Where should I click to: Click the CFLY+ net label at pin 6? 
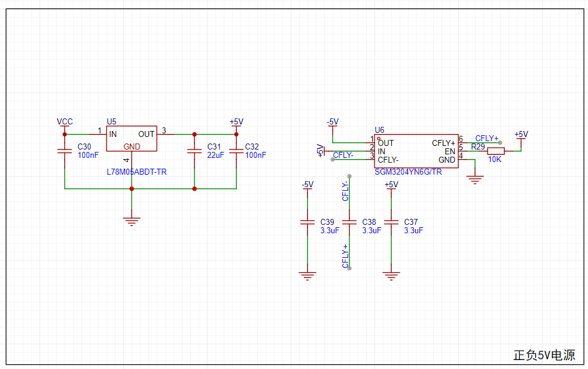point(487,138)
